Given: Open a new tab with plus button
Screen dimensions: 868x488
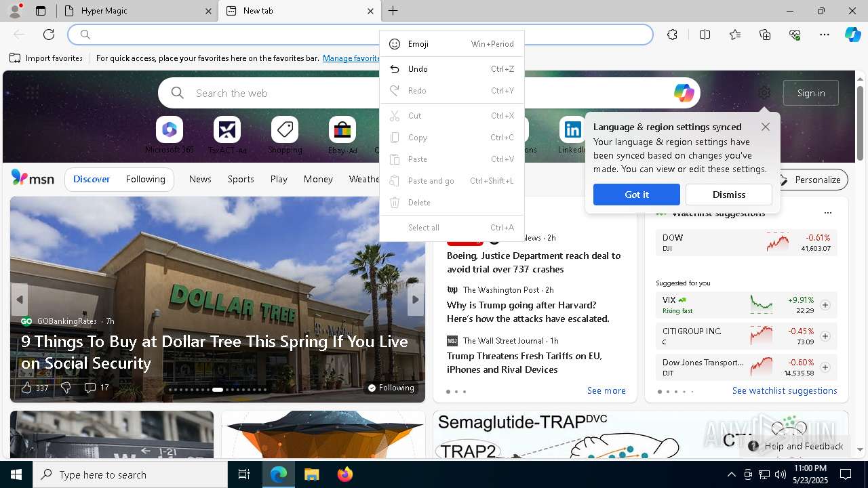Looking at the screenshot, I should pos(393,11).
